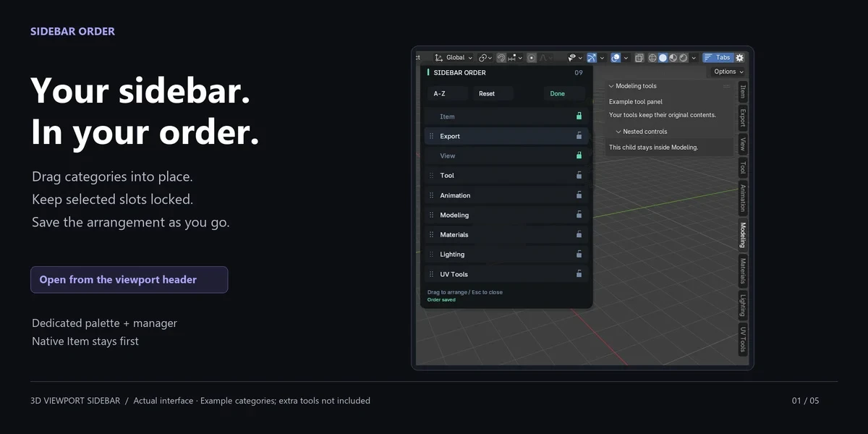
Task: Click the drag handle of Export row
Action: point(432,136)
